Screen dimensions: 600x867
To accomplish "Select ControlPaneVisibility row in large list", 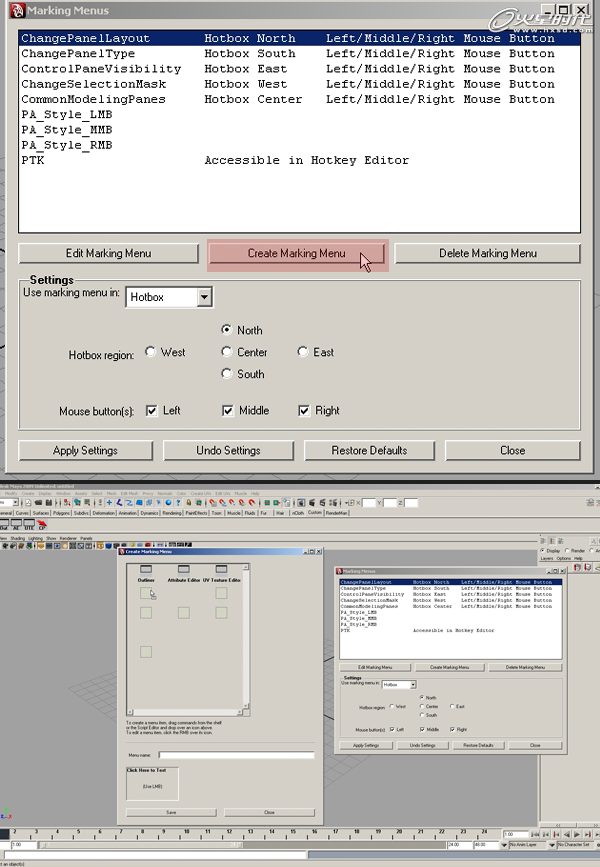I will click(x=299, y=69).
